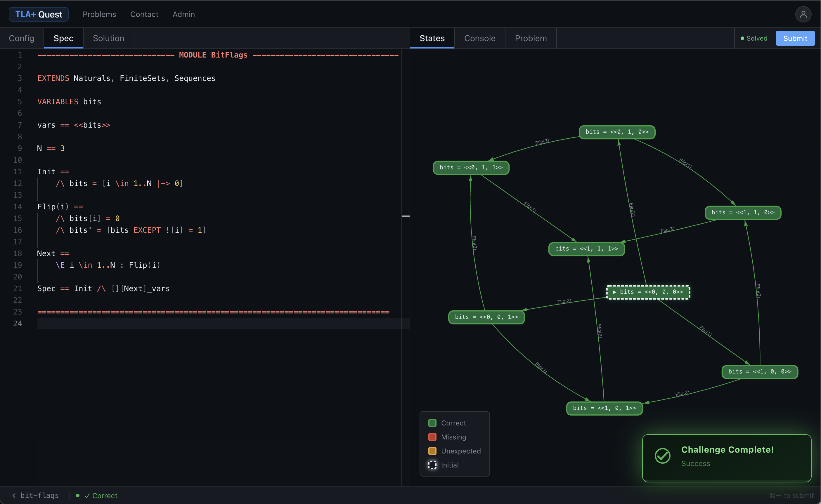This screenshot has width=821, height=504.
Task: Select state node bits = <<1, 0, 1>>
Action: click(604, 408)
